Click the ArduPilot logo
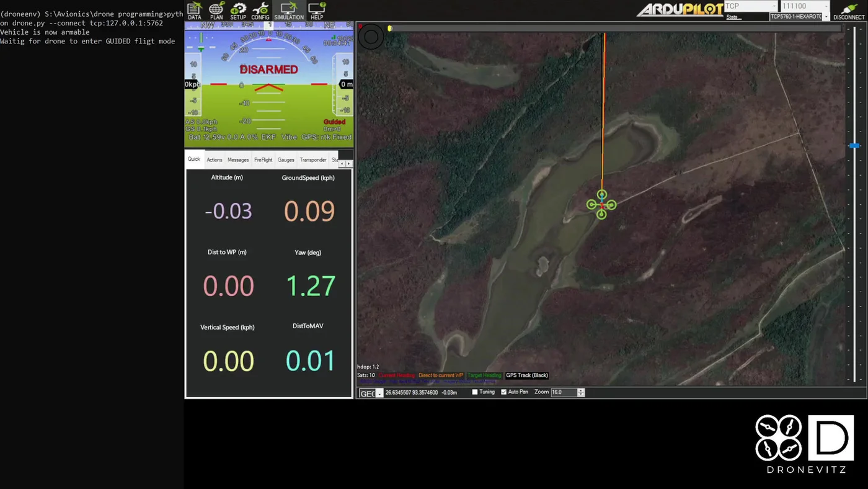The width and height of the screenshot is (868, 489). coord(680,9)
